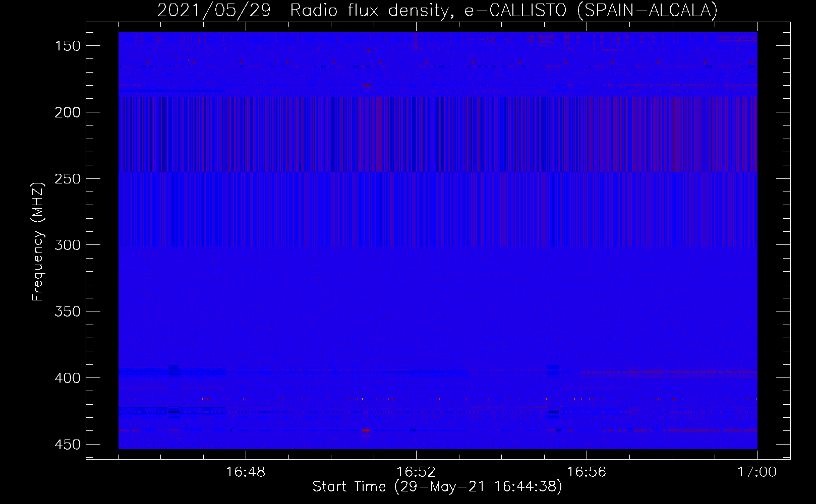Viewport: 816px width, 504px height.
Task: Select the 250 frequency tick label
Action: pyautogui.click(x=67, y=179)
